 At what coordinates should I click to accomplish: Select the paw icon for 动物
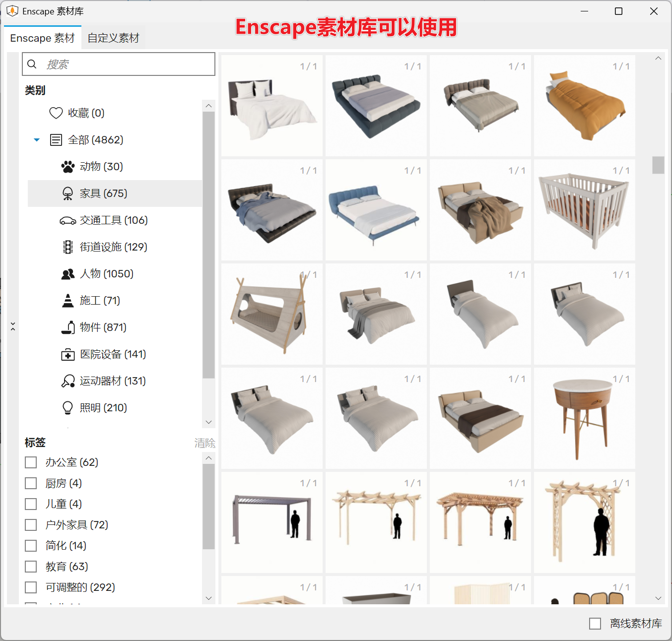[68, 167]
